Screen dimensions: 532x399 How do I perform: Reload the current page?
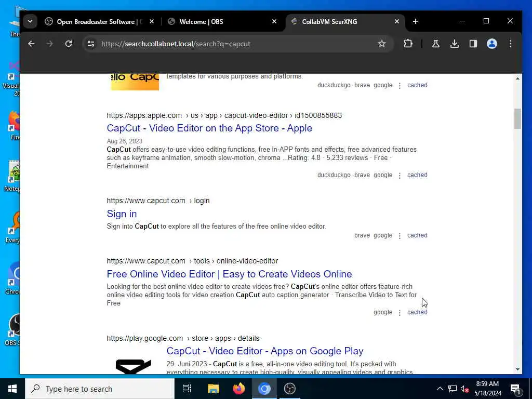pyautogui.click(x=69, y=44)
